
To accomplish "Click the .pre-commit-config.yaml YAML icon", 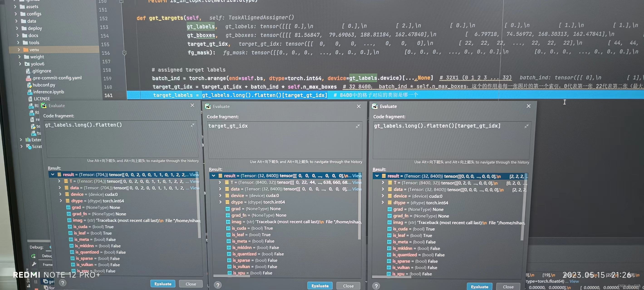I will tap(29, 79).
